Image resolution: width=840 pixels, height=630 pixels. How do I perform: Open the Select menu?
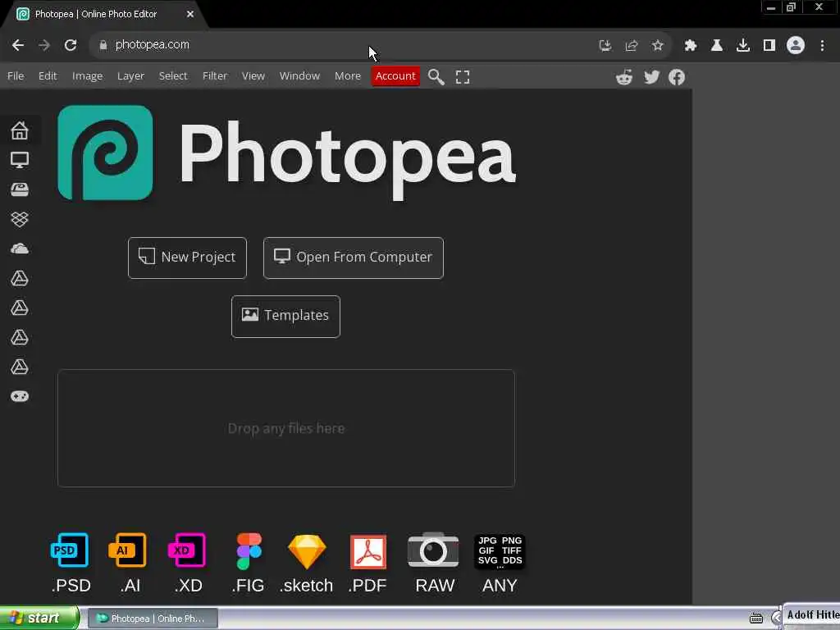[x=173, y=76]
